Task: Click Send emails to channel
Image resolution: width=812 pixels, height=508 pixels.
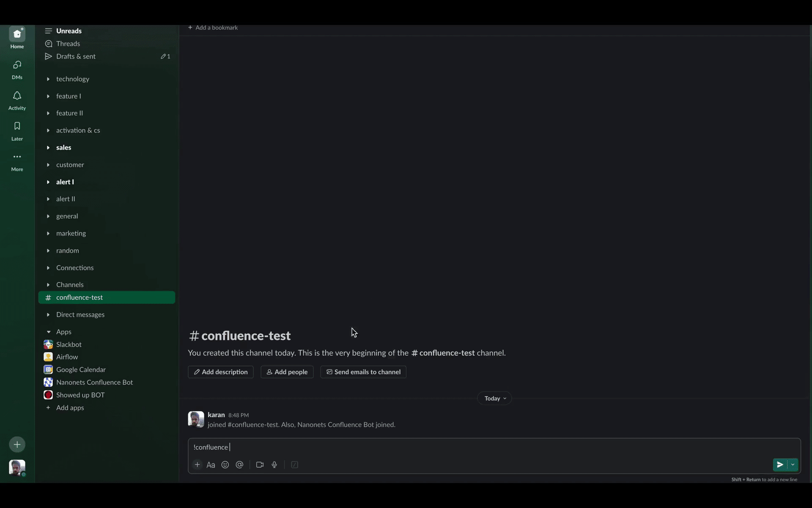Action: pyautogui.click(x=363, y=372)
